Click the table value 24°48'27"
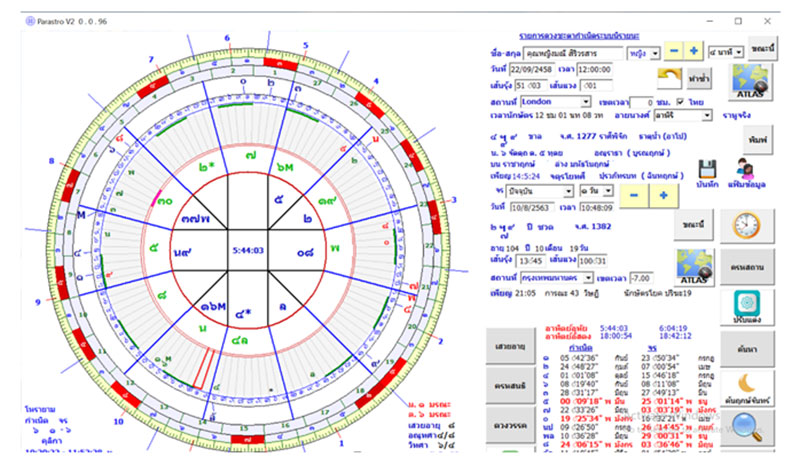Viewport: 800px width, 473px height. (579, 366)
